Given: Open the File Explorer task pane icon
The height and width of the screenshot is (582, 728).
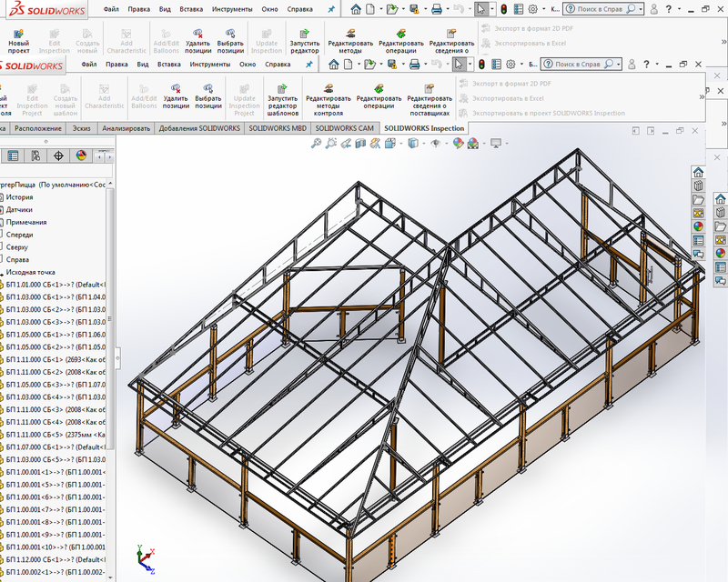Looking at the screenshot, I should (x=697, y=200).
